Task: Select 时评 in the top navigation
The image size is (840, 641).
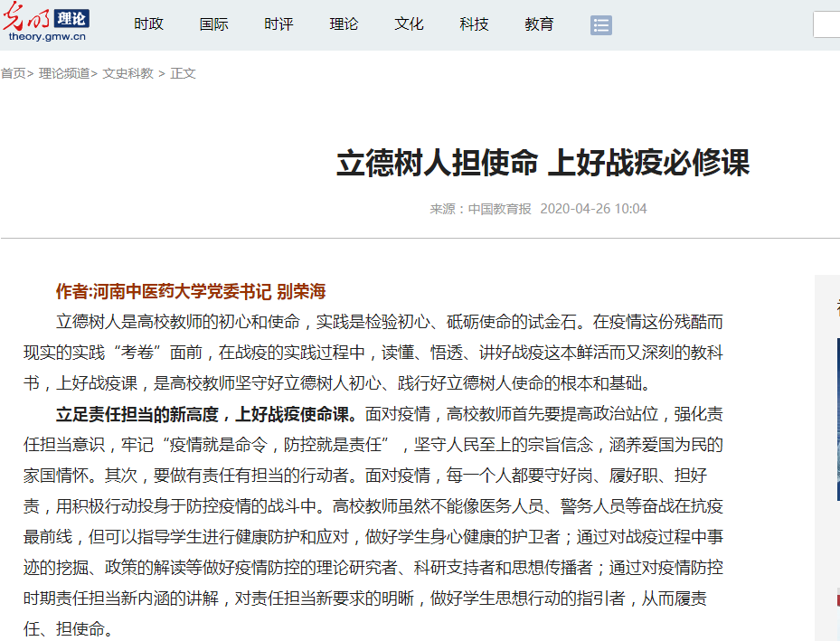Action: [278, 24]
